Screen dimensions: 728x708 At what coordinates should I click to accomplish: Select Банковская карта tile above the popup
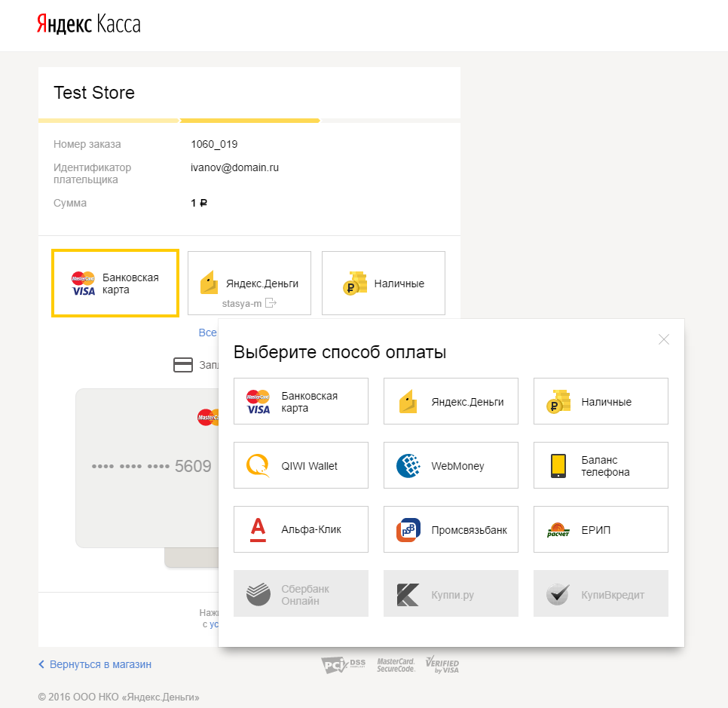(x=115, y=283)
